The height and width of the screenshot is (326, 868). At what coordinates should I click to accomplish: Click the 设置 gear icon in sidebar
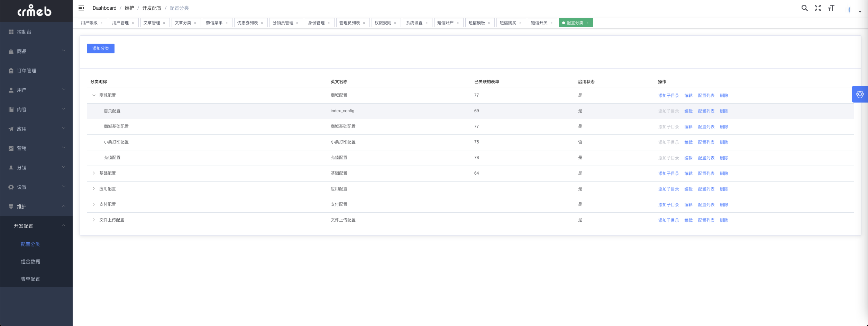click(11, 187)
